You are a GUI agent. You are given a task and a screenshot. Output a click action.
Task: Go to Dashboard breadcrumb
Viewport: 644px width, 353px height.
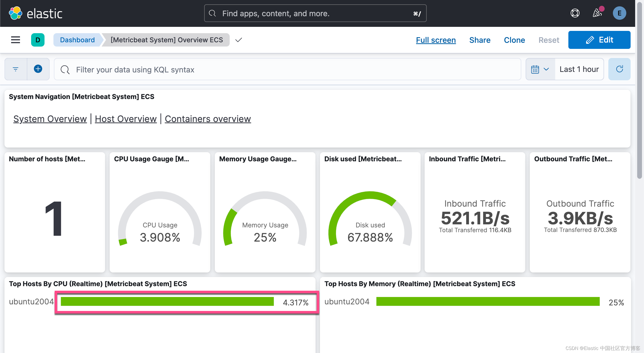[x=77, y=40]
